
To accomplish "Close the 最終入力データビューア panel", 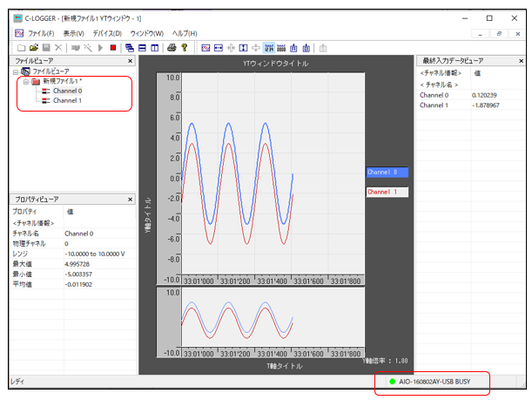I will click(x=521, y=61).
